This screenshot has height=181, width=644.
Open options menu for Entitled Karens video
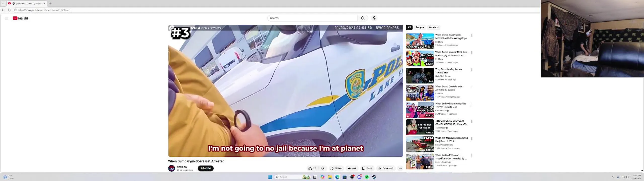tap(472, 104)
